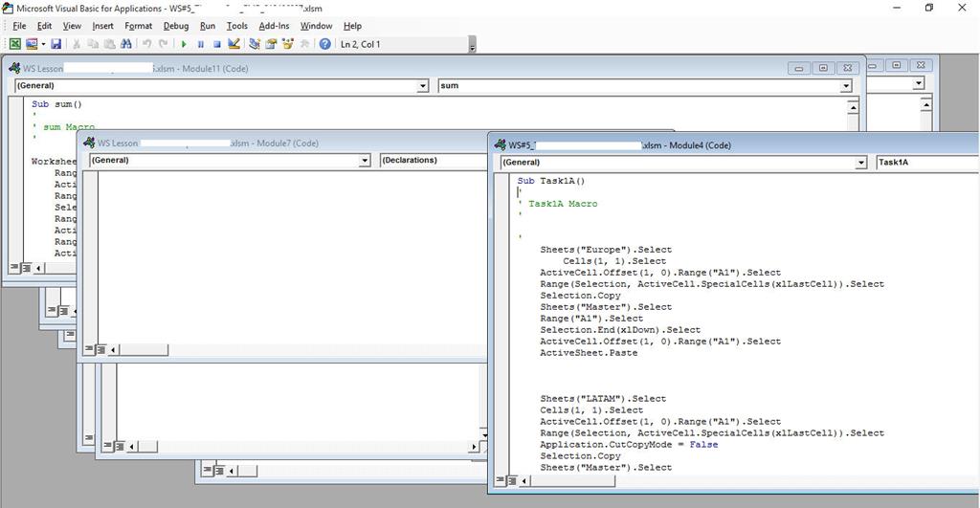Click the 'Sheets("LATAM").Select' code line
980x508 pixels.
click(x=603, y=398)
